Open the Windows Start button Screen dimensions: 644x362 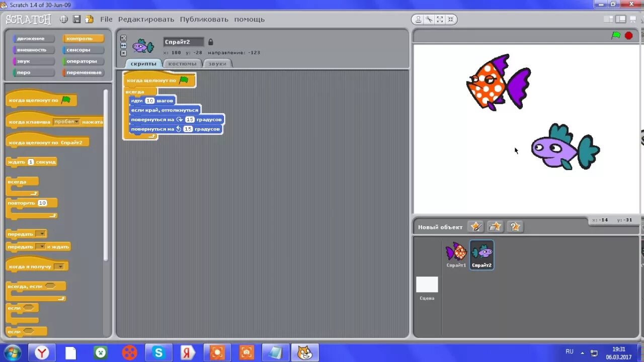(12, 352)
